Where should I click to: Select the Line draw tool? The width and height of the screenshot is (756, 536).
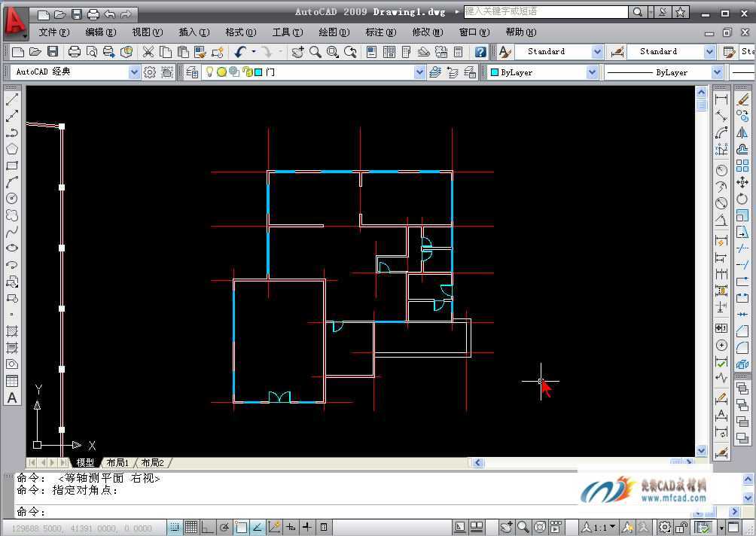click(12, 100)
